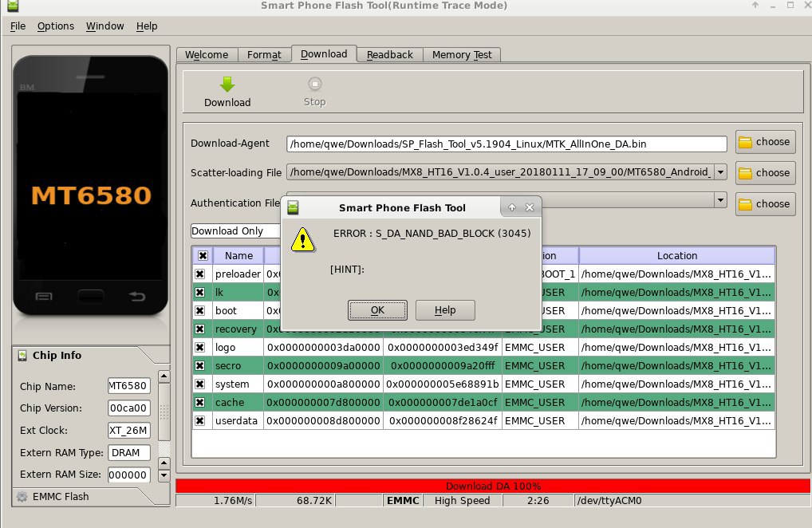This screenshot has height=528, width=812.
Task: Click the cache row begin address 0x000000007d800000
Action: click(324, 403)
